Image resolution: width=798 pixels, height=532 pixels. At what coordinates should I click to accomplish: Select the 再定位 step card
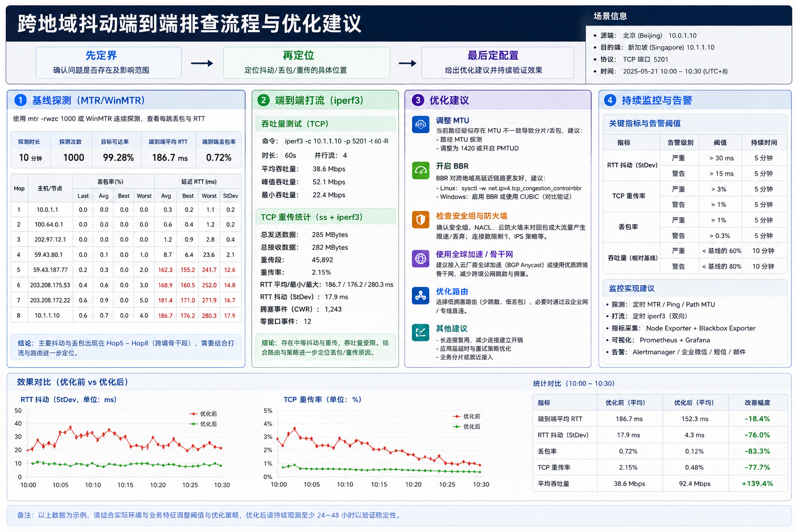coord(307,62)
